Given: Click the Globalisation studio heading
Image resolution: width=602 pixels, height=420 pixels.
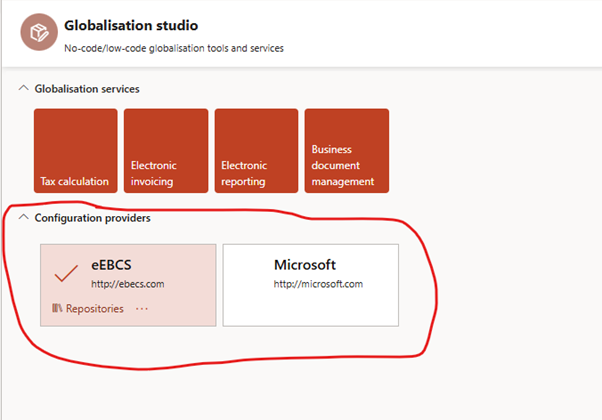Looking at the screenshot, I should (131, 25).
